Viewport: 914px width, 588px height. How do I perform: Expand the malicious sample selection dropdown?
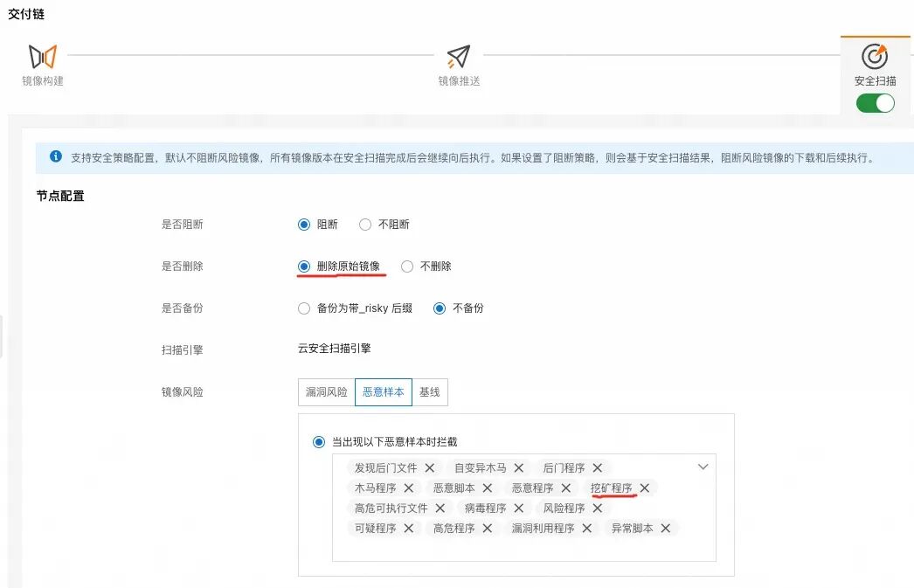(703, 467)
